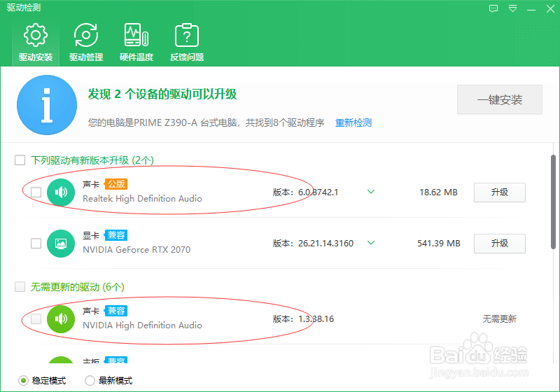Expand version dropdown for 26.21.14.3160
Screen dimensions: 560x392
tap(371, 243)
